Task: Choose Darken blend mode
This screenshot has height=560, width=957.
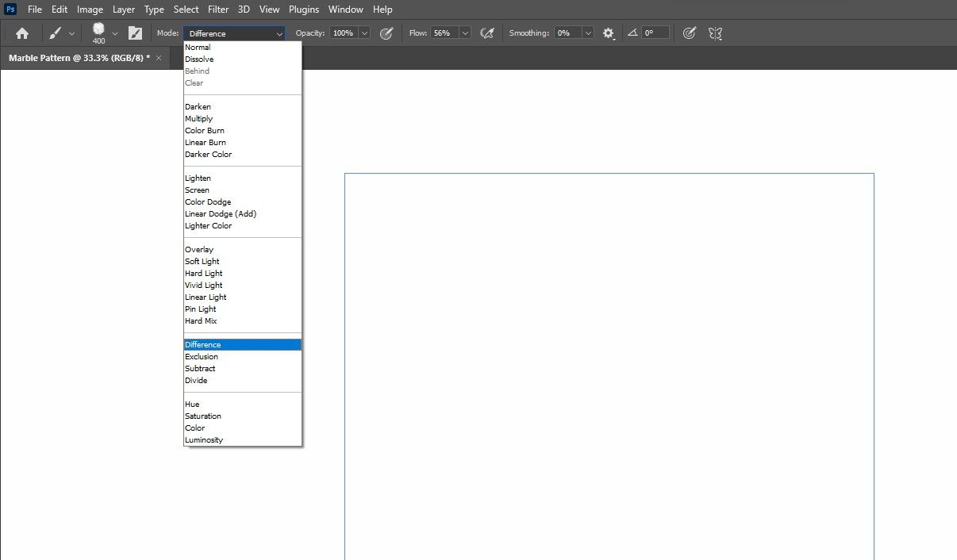Action: click(x=243, y=107)
